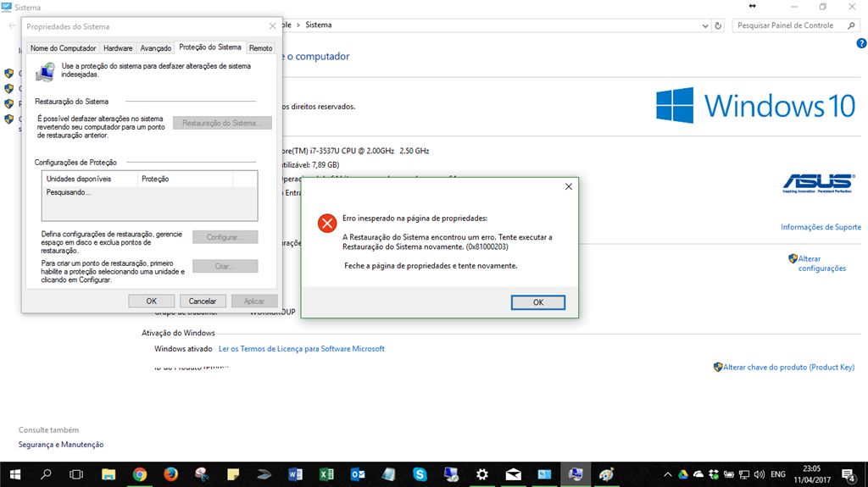
Task: Open Task View on the taskbar
Action: (76, 474)
